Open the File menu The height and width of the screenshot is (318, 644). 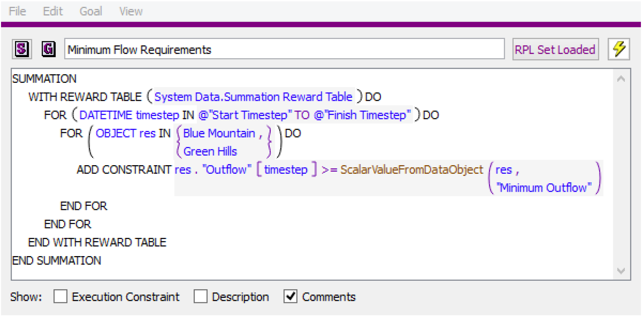[17, 11]
